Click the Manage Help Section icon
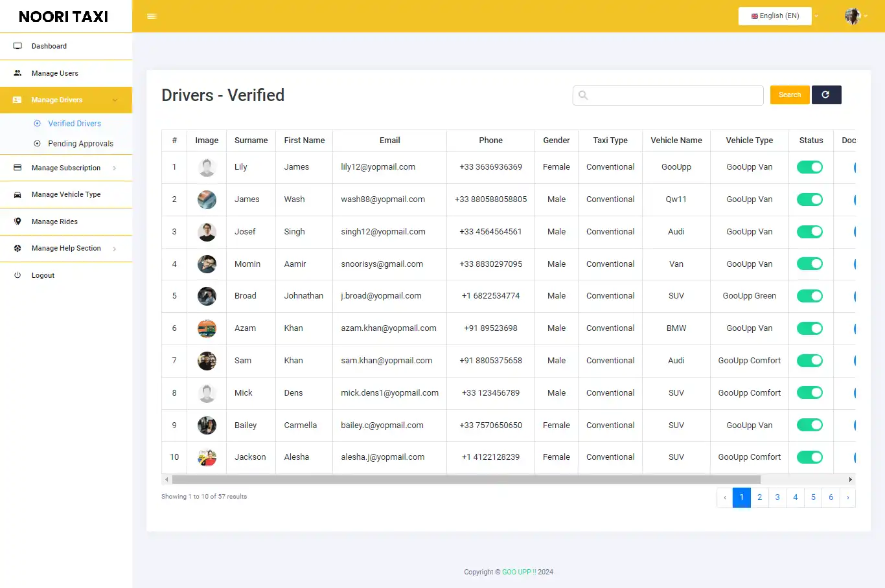885x588 pixels. pos(17,248)
